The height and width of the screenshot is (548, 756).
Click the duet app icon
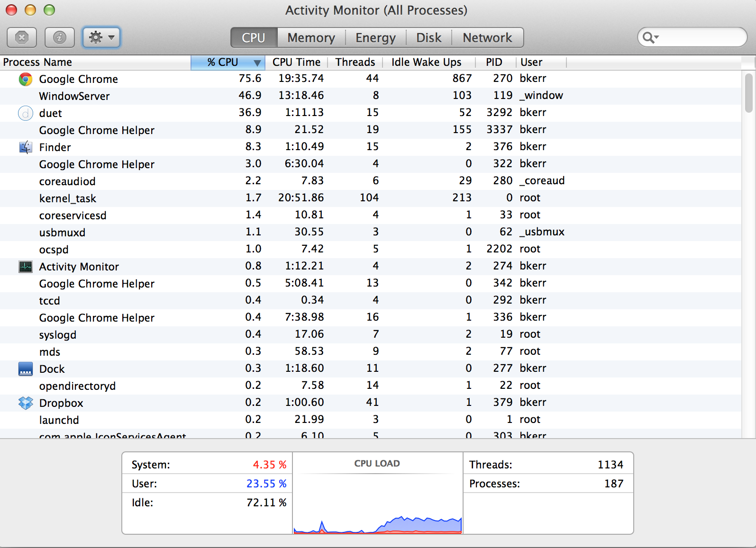26,113
